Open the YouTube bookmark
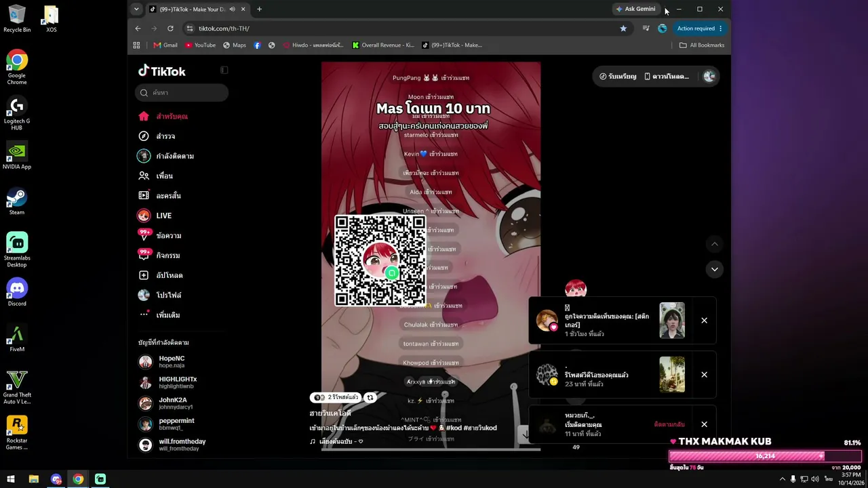868x488 pixels. click(x=200, y=45)
